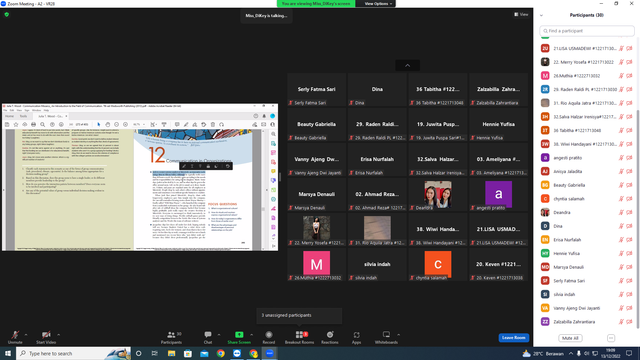This screenshot has width=640, height=360.
Task: Toggle mic icon for Hennie Yufisa in list
Action: 621,253
